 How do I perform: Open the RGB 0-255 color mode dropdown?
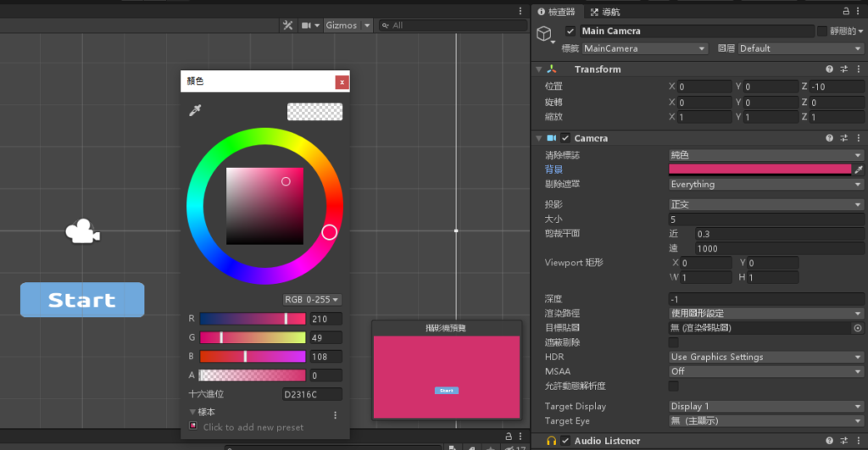tap(311, 299)
